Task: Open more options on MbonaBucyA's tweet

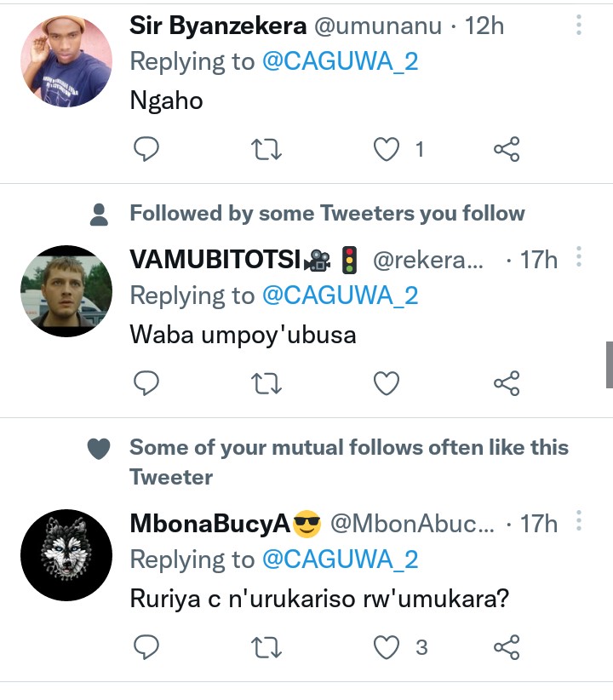Action: point(579,522)
